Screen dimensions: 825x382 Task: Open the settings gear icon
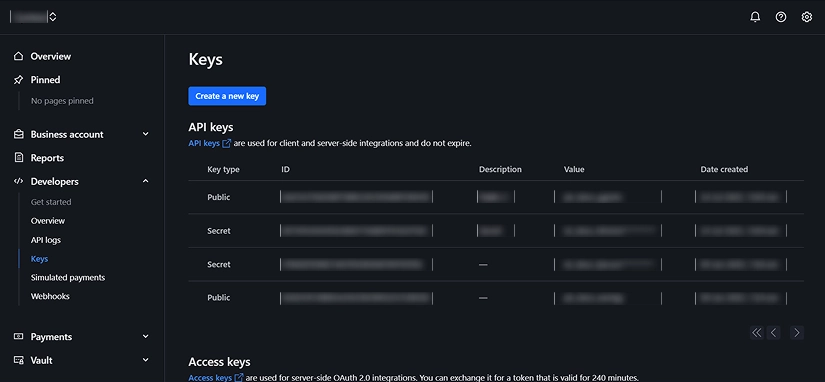pos(807,17)
